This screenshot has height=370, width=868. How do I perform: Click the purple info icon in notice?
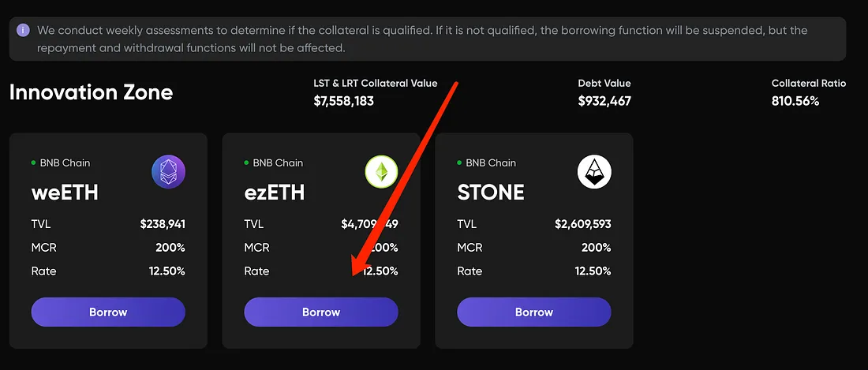(24, 31)
